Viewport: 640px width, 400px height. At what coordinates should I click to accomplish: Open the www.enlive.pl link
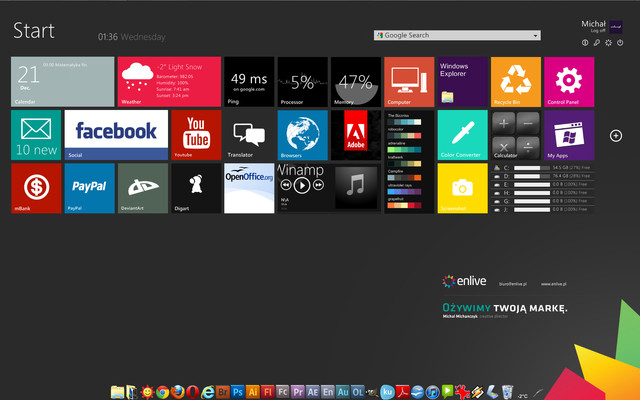pos(553,284)
